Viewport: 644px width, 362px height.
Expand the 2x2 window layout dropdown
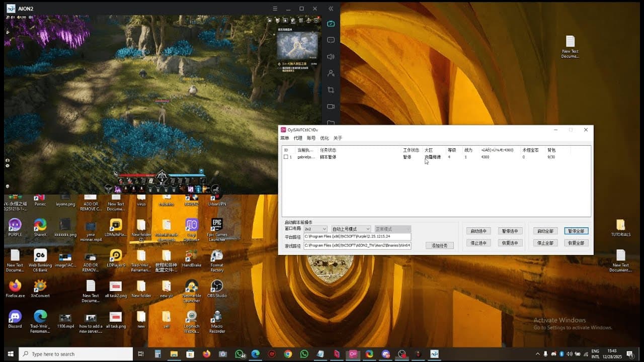click(315, 229)
